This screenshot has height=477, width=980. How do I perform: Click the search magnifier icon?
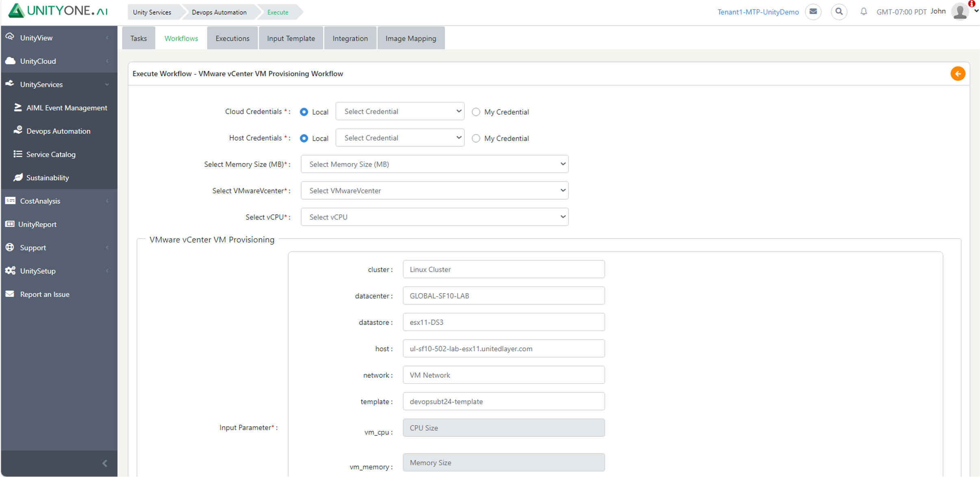[x=839, y=12]
